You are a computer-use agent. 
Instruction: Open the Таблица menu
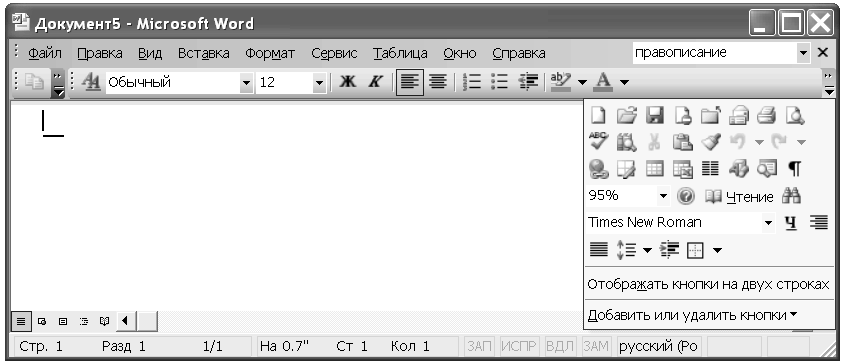[x=400, y=53]
